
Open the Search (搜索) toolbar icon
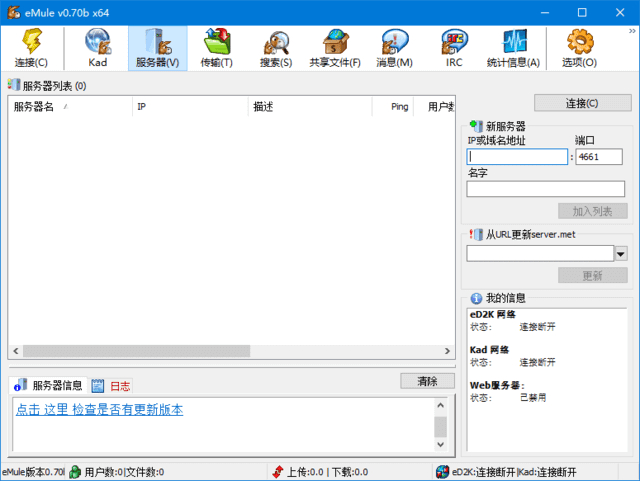(276, 48)
